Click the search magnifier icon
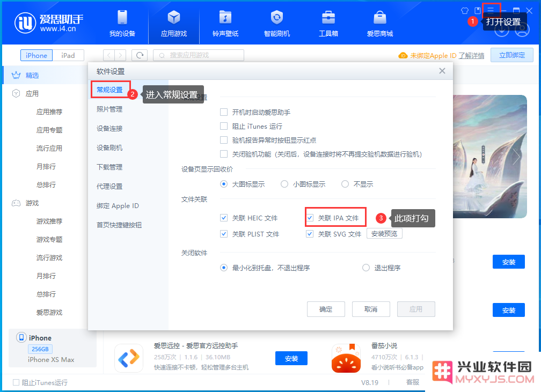 pos(162,56)
